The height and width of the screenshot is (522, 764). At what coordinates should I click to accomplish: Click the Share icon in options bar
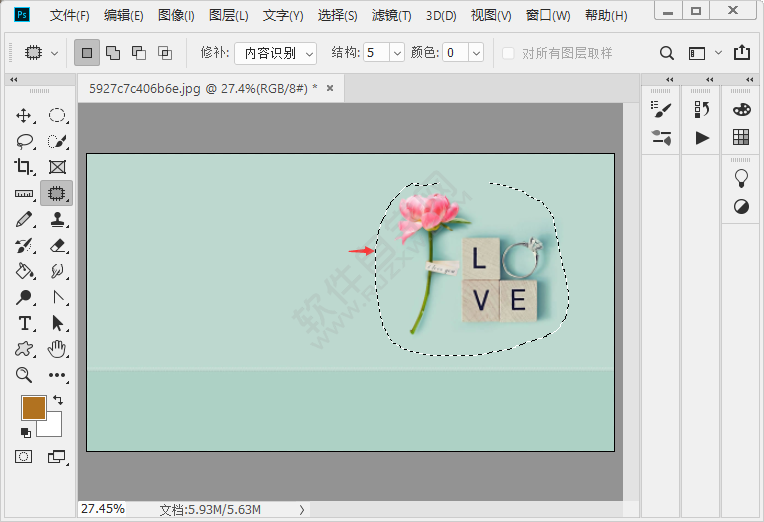click(x=742, y=52)
